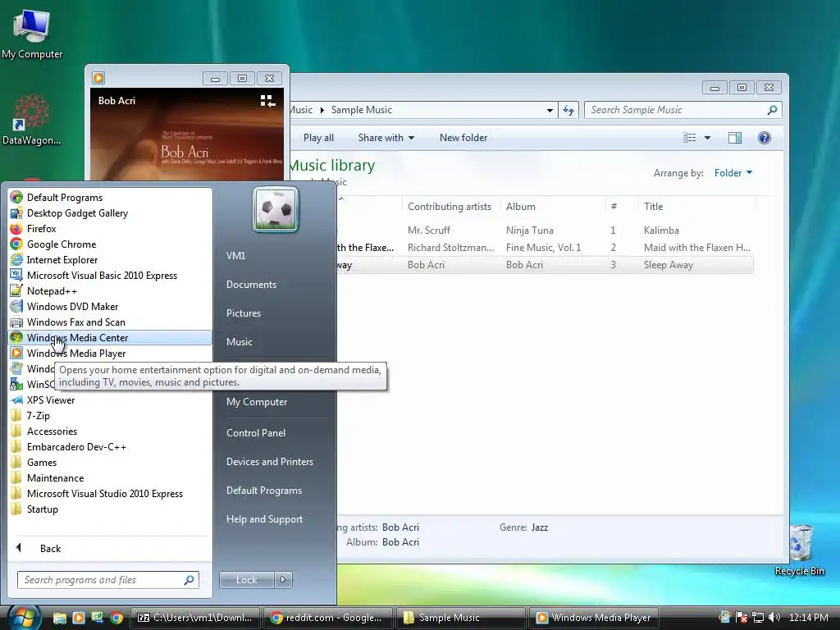Open the view options dropdown arrow

click(707, 138)
